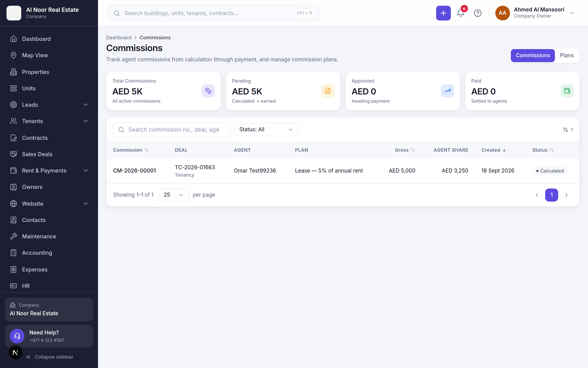Sort table by Created column
The width and height of the screenshot is (588, 368).
(493, 150)
